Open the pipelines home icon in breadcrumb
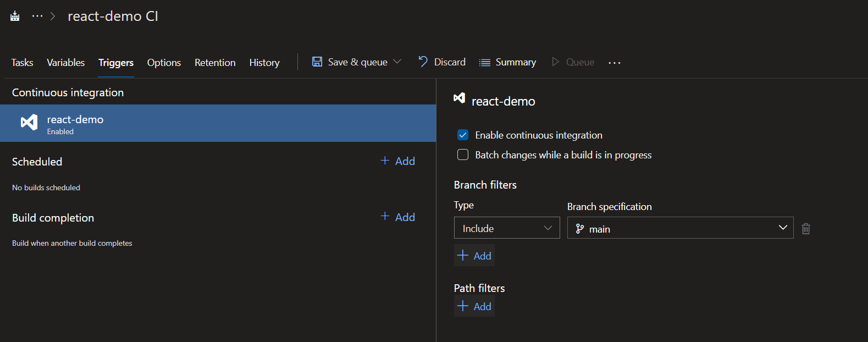This screenshot has height=342, width=868. click(15, 16)
